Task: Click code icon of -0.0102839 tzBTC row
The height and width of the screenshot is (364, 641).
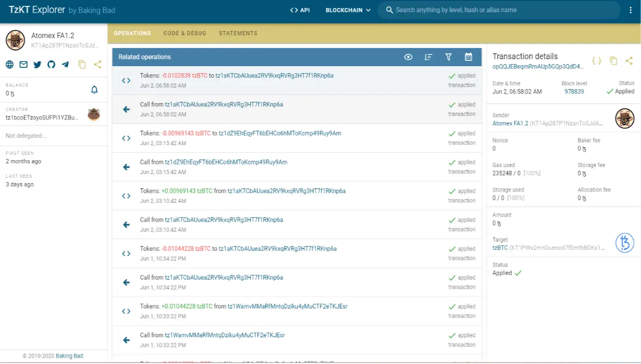Action: (126, 81)
